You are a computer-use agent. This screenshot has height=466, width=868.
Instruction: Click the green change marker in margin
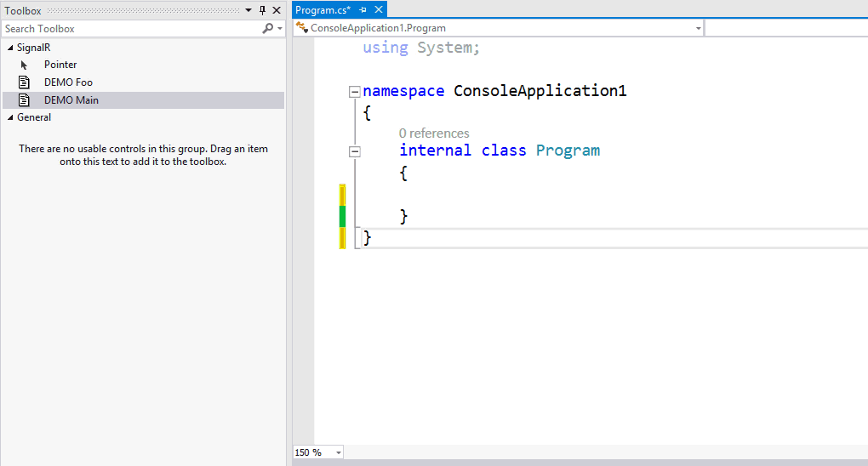tap(342, 216)
